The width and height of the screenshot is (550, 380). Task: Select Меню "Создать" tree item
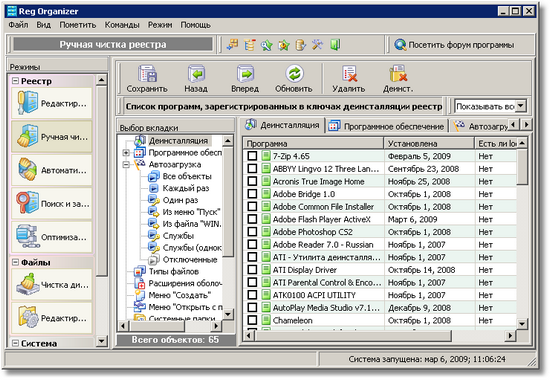[180, 295]
